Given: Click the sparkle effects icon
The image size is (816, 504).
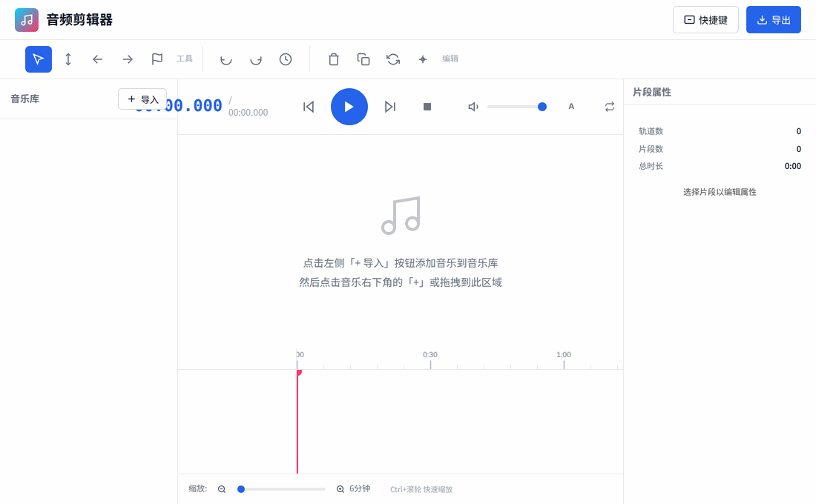Looking at the screenshot, I should pyautogui.click(x=423, y=59).
